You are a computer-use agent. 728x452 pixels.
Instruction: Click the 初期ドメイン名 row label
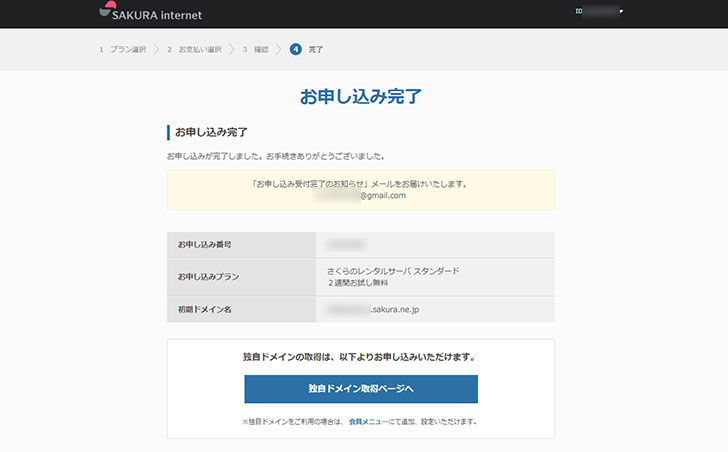(204, 309)
